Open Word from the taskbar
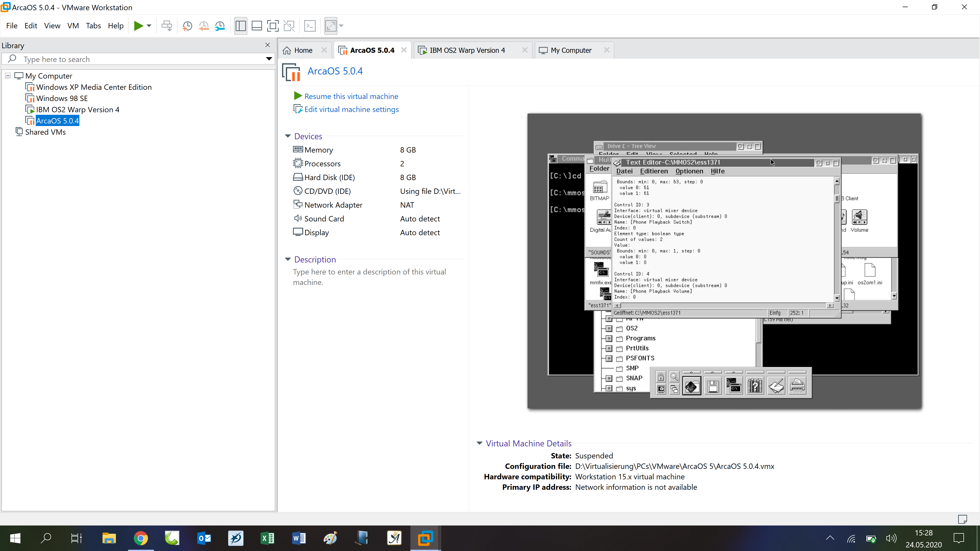 tap(299, 538)
